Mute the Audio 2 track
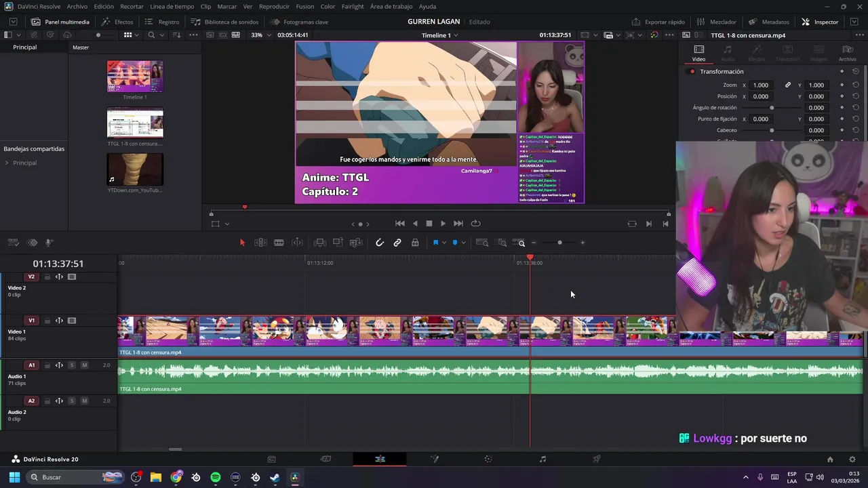868x488 pixels. [84, 401]
